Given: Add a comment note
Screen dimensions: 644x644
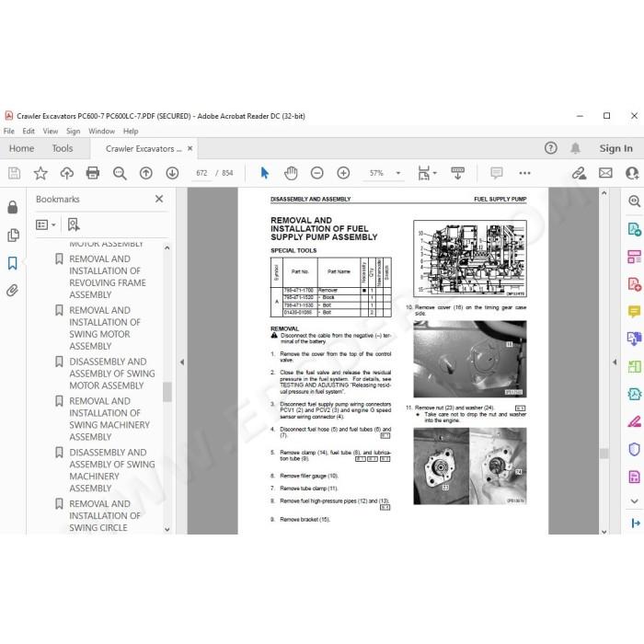Looking at the screenshot, I should tap(496, 173).
